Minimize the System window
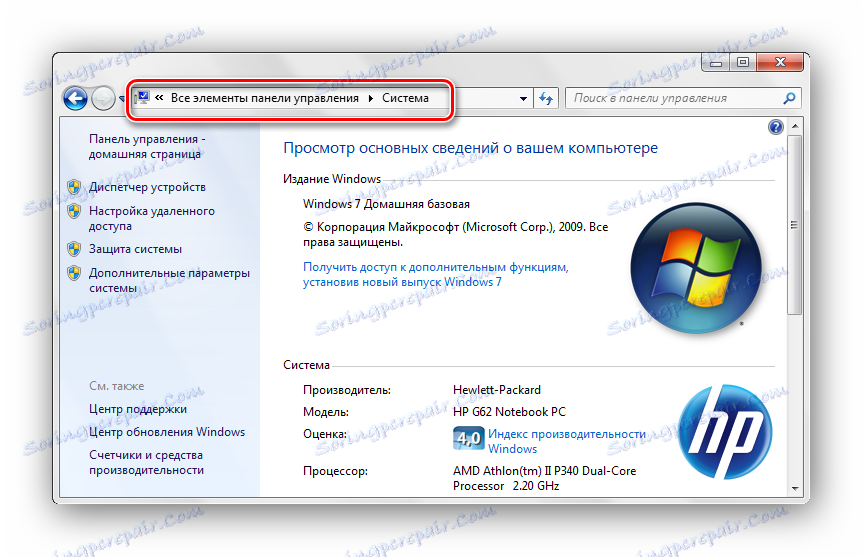 click(x=715, y=63)
